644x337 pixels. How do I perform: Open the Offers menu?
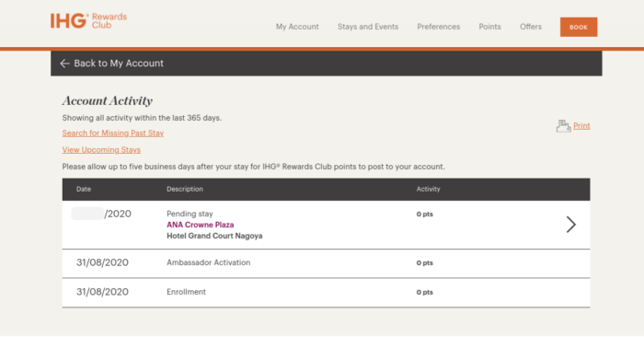point(531,27)
